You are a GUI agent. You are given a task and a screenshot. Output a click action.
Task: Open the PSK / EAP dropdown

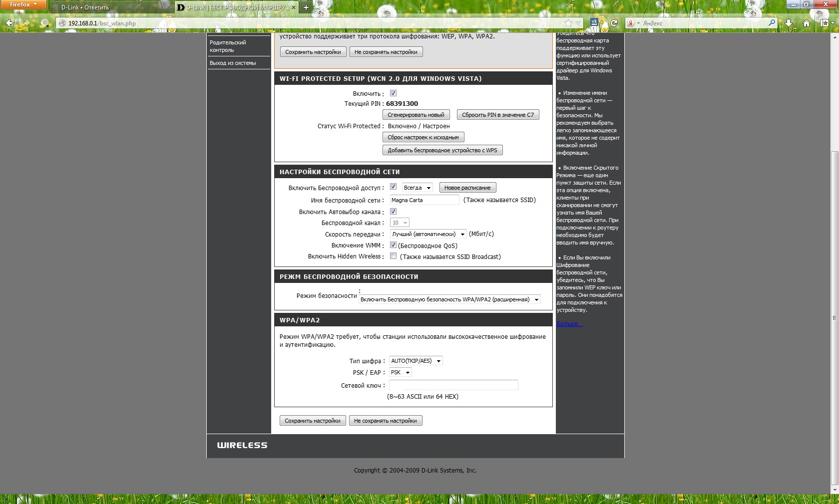pyautogui.click(x=401, y=372)
